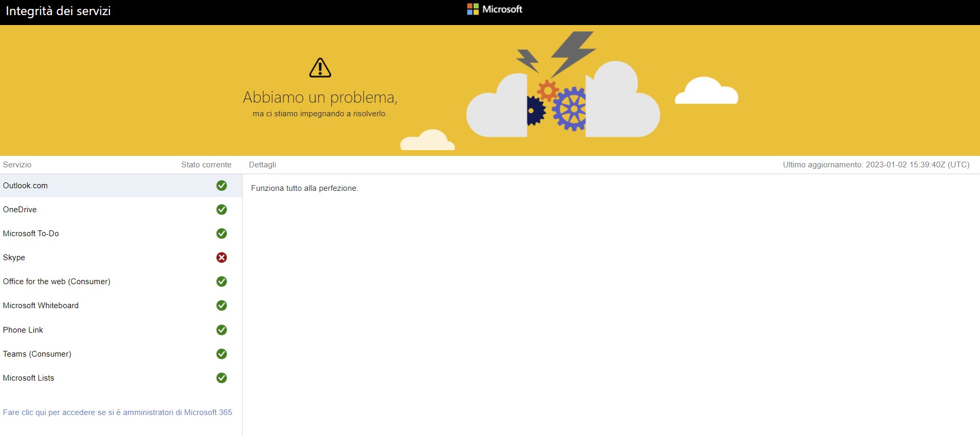
Task: Click the Microsoft Whiteboard status checkmark
Action: [222, 306]
